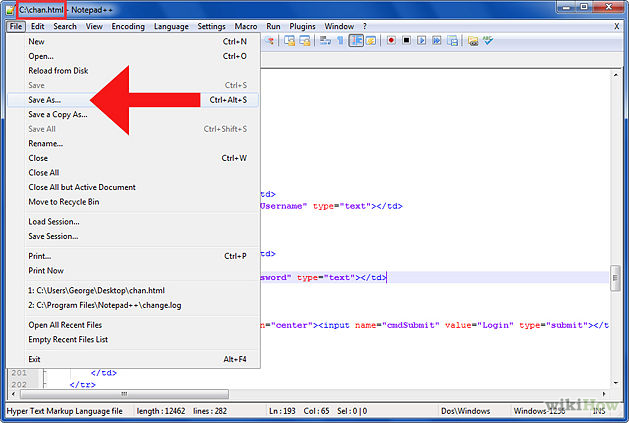Open the Settings menu
This screenshot has height=423, width=629.
(x=211, y=26)
